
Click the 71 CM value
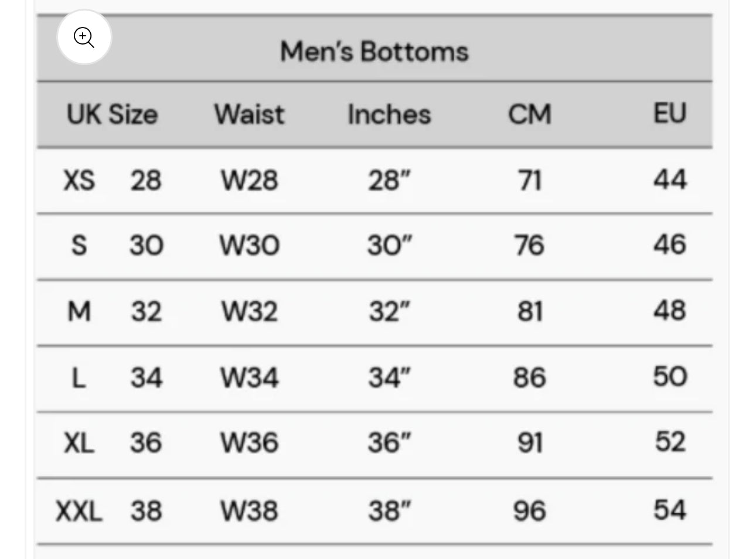pos(529,180)
